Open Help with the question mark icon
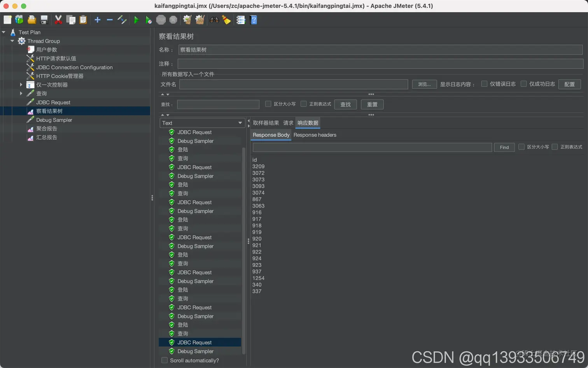Screen dimensions: 588x368 (254, 20)
